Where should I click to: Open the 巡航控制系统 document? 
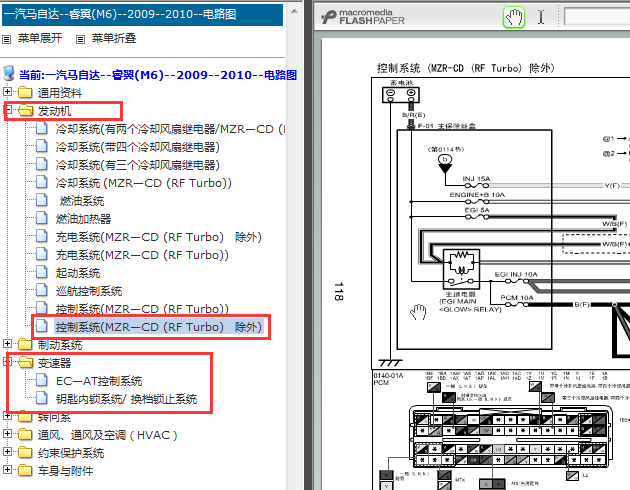pyautogui.click(x=89, y=292)
